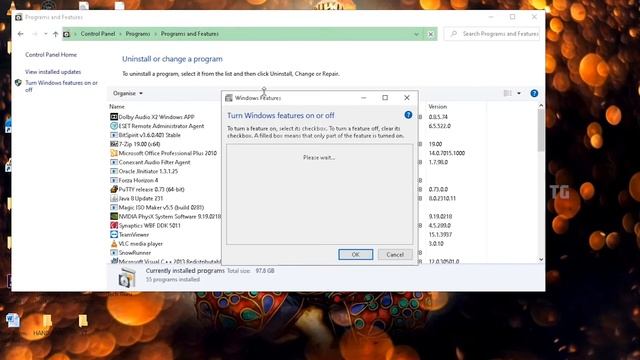Select the 7-Zip 19.00 (x64) icon
The image size is (640, 360).
(x=114, y=144)
